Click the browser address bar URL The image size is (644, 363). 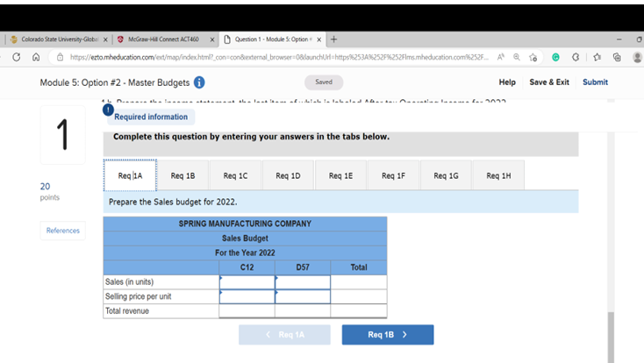tap(279, 57)
